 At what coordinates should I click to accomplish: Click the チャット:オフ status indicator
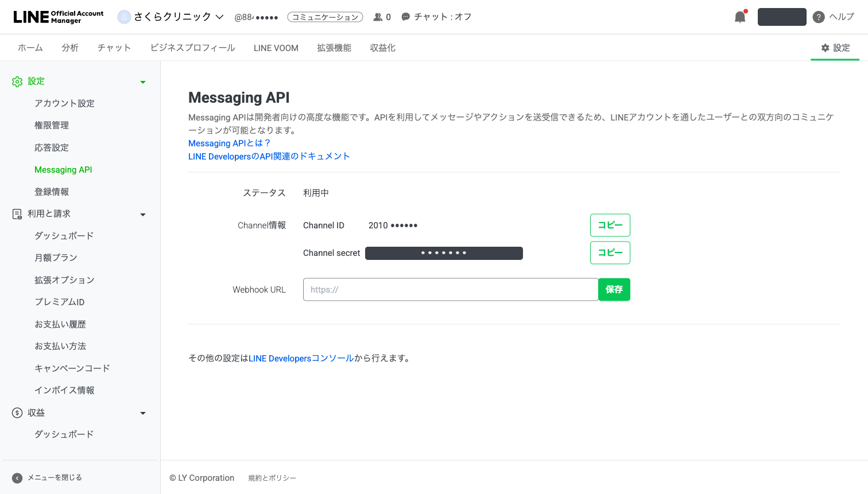click(x=436, y=17)
